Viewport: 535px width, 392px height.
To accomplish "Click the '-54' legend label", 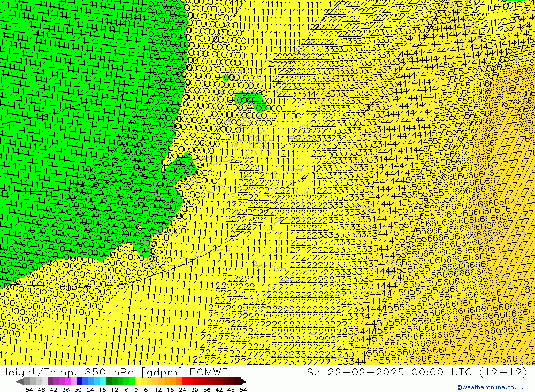I will pyautogui.click(x=27, y=390).
